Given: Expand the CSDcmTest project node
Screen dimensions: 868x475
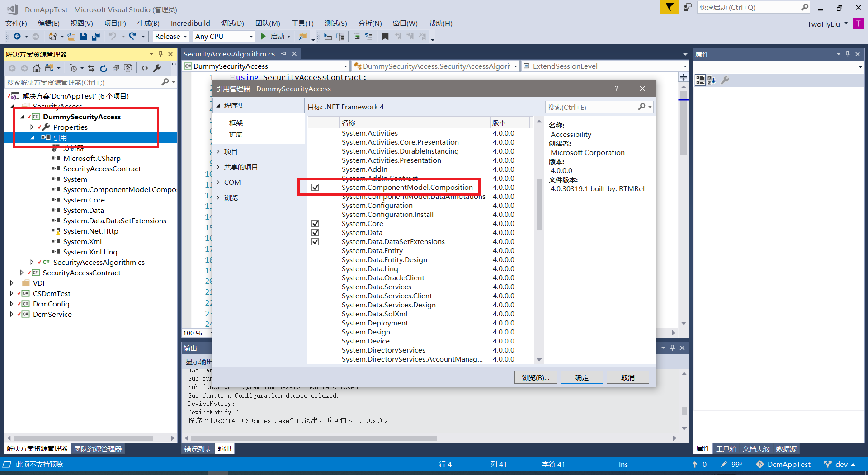Looking at the screenshot, I should [x=12, y=293].
